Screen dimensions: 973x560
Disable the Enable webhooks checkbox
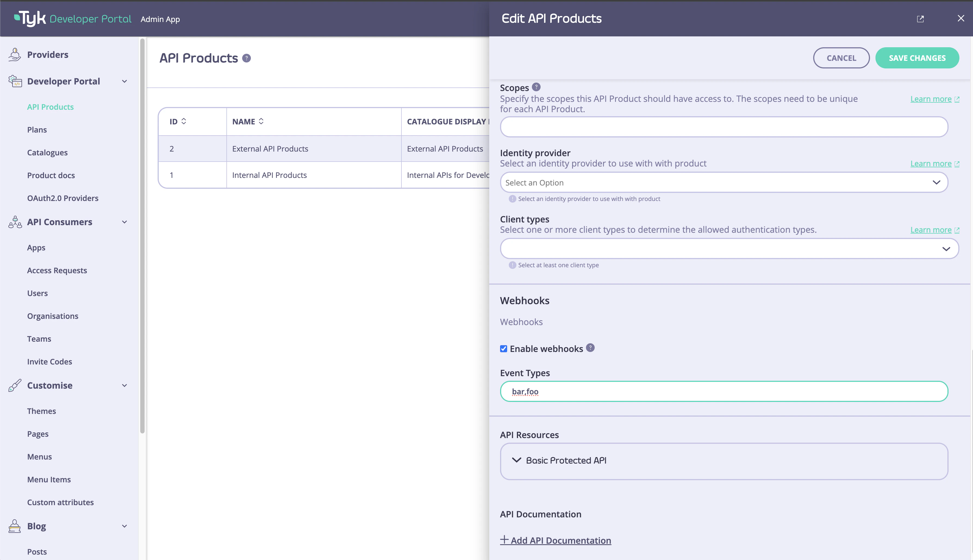tap(503, 348)
